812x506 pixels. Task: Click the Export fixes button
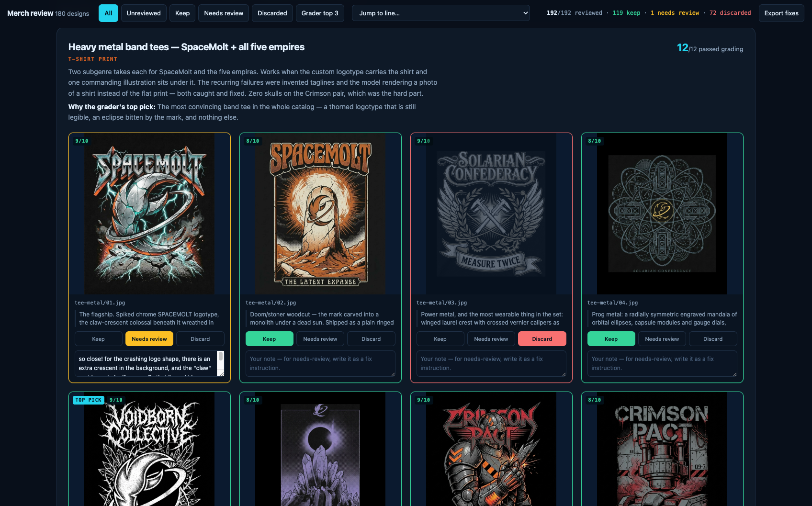[x=781, y=13]
